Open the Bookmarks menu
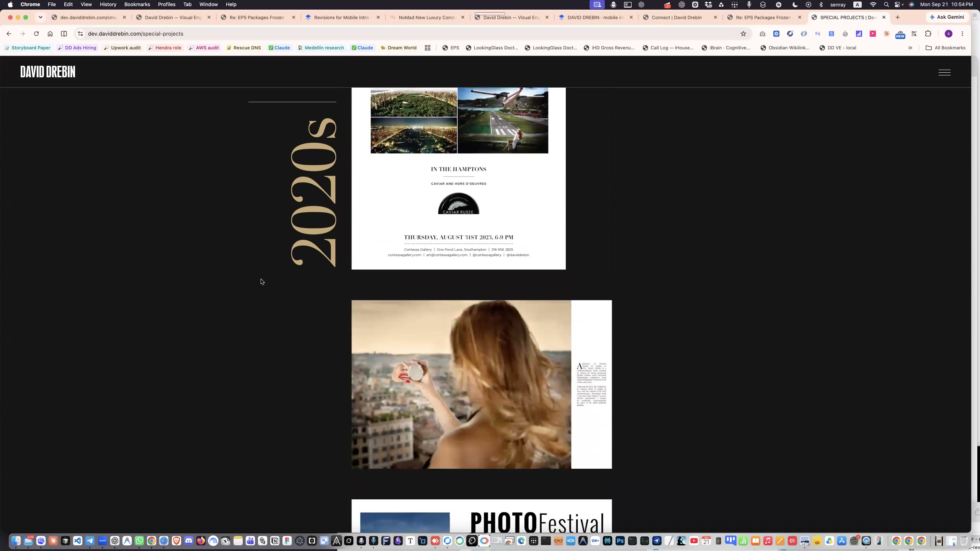980x551 pixels. pyautogui.click(x=137, y=5)
